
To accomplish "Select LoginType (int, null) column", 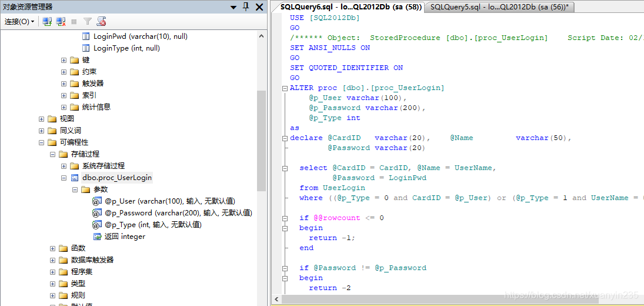I will tap(126, 48).
